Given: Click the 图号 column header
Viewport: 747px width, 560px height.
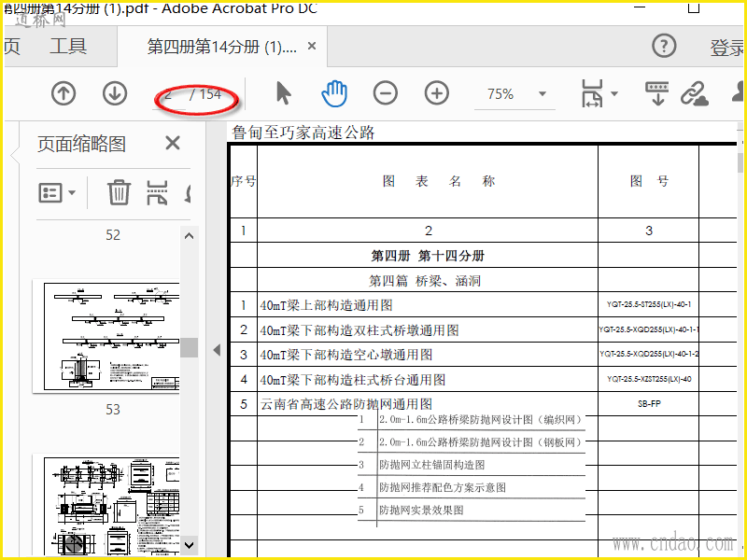Looking at the screenshot, I should pyautogui.click(x=649, y=181).
